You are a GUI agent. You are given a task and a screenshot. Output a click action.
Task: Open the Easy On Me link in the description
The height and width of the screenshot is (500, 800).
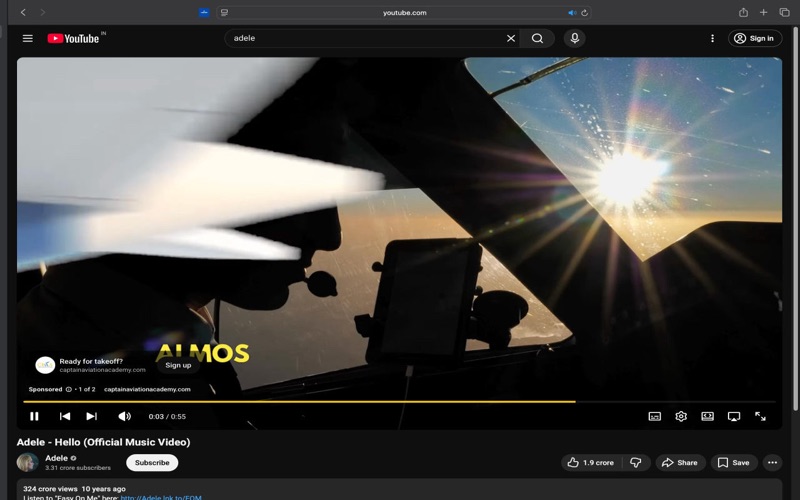[x=161, y=497]
